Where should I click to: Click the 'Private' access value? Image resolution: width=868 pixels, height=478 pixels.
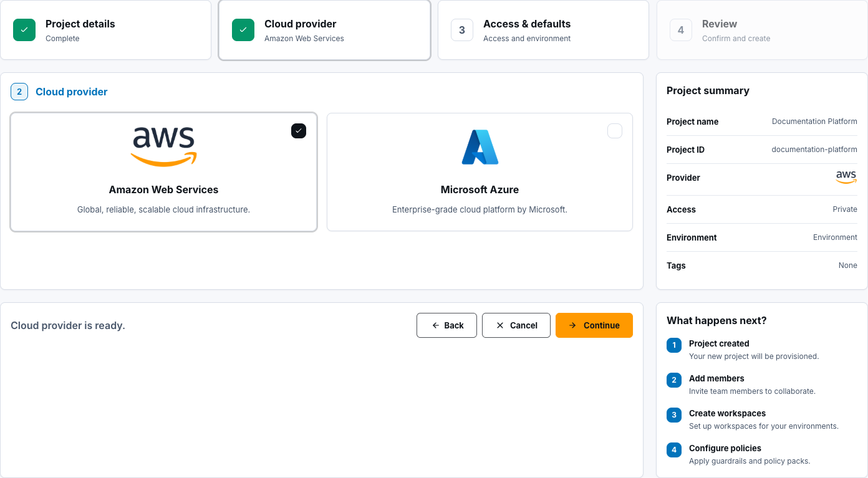click(x=845, y=209)
